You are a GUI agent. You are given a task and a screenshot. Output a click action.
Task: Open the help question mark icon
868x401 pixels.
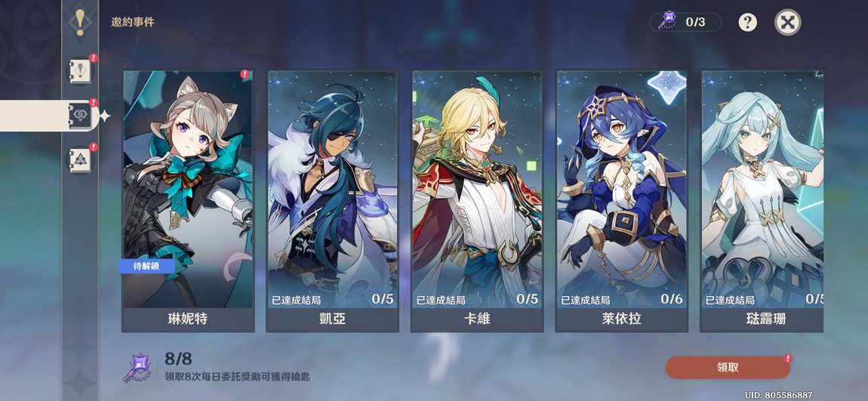pyautogui.click(x=747, y=23)
